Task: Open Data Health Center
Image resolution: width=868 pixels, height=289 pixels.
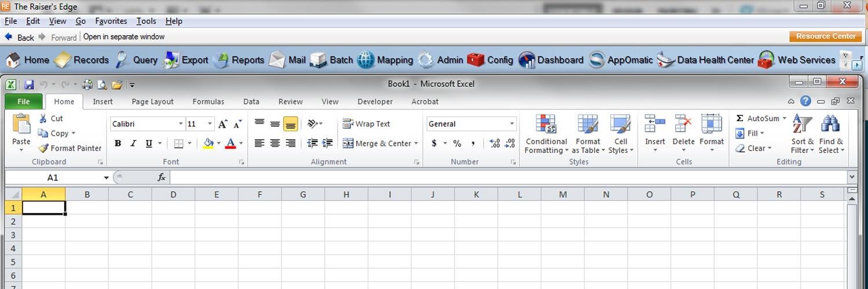Action: click(706, 60)
